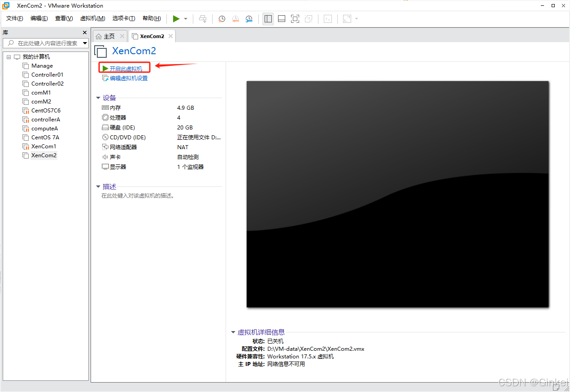Screen dimensions: 570x392
Task: Open the 文件(F) menu
Action: click(x=15, y=18)
